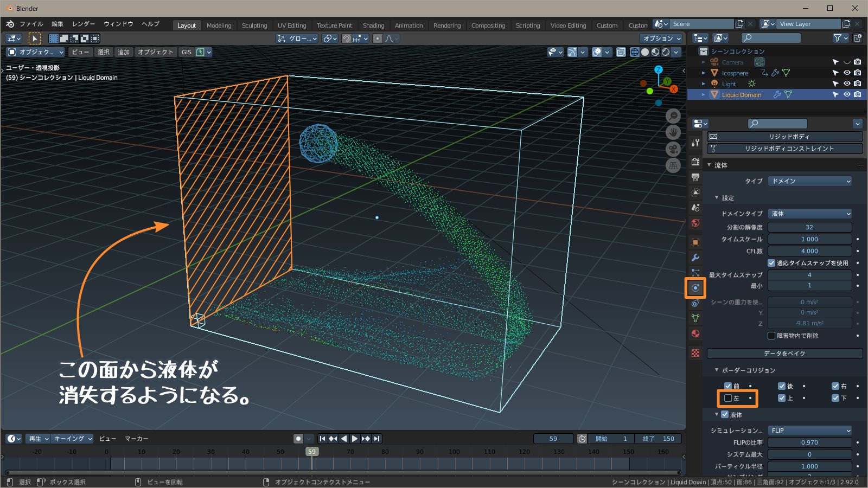Adjust the FLIPの比率 value field

(809, 442)
